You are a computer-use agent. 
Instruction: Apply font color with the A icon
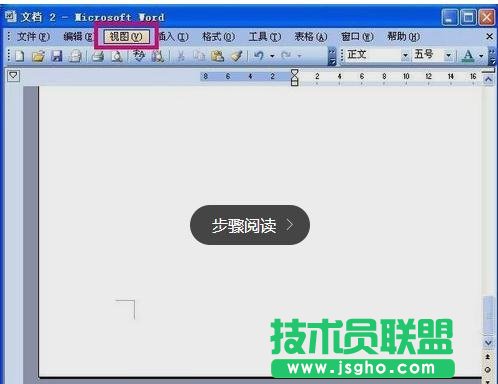pyautogui.click(x=468, y=56)
